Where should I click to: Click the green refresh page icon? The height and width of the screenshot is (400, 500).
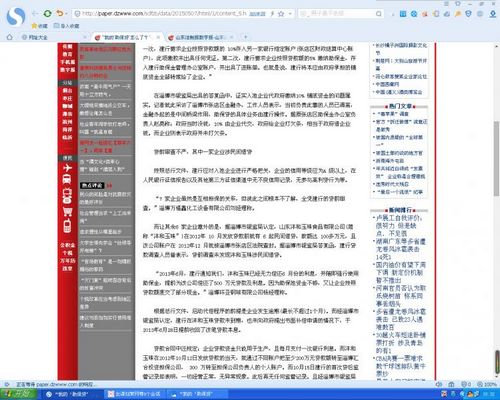point(47,13)
